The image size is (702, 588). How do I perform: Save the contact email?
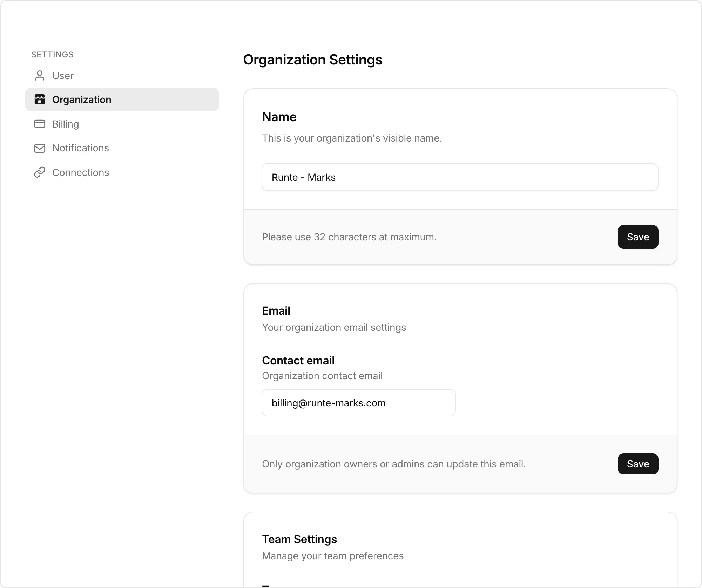coord(638,464)
